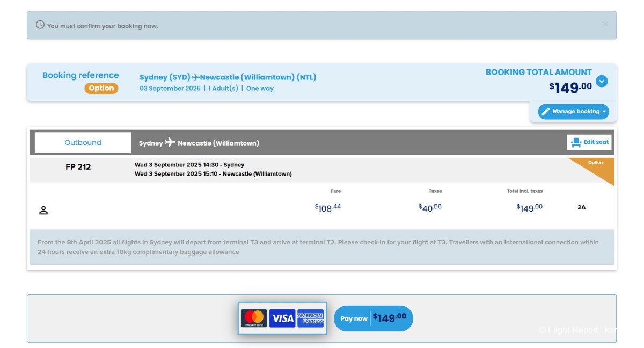644x348 pixels.
Task: Dismiss the booking confirmation alert
Action: coord(605,24)
